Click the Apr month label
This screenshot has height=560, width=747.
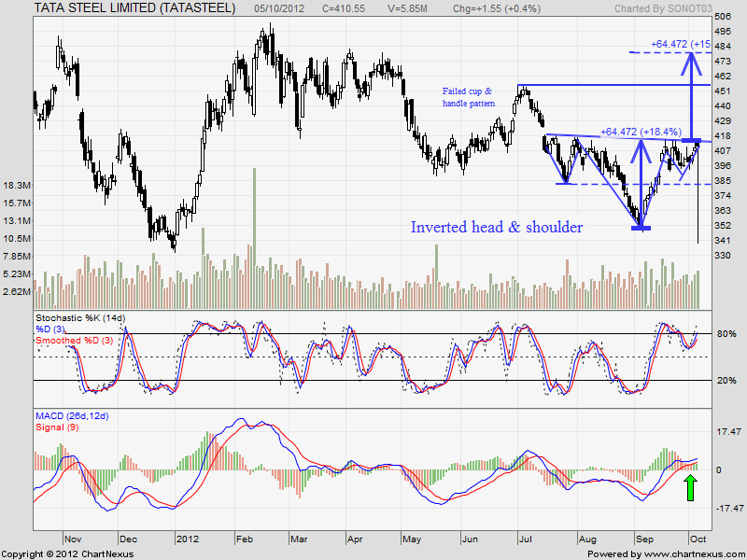tap(356, 539)
